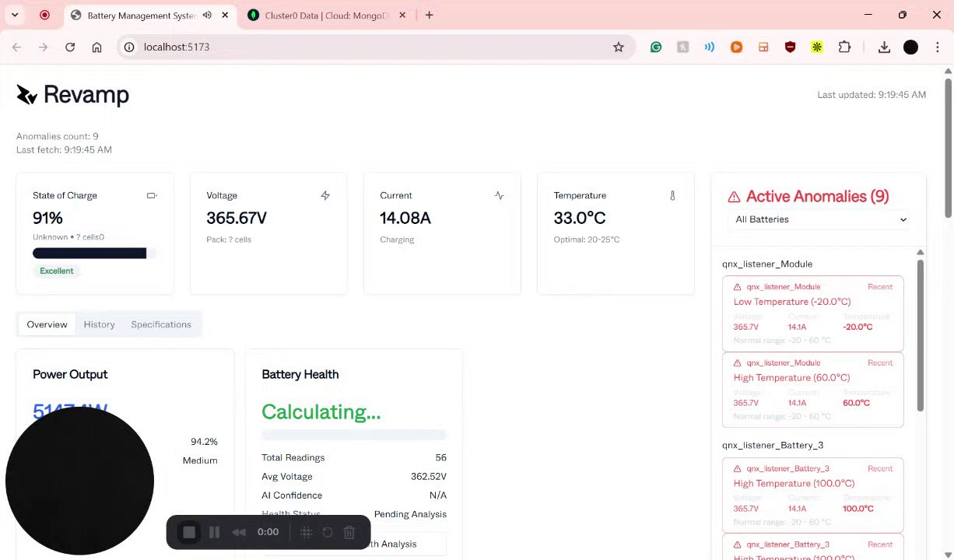The image size is (954, 560).
Task: View site information icon in address bar
Action: click(x=130, y=47)
